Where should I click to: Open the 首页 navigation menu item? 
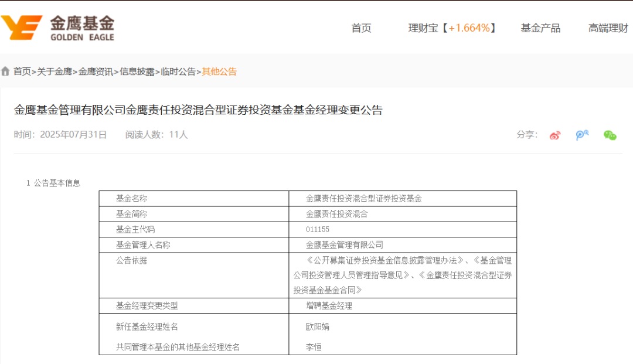pyautogui.click(x=361, y=28)
